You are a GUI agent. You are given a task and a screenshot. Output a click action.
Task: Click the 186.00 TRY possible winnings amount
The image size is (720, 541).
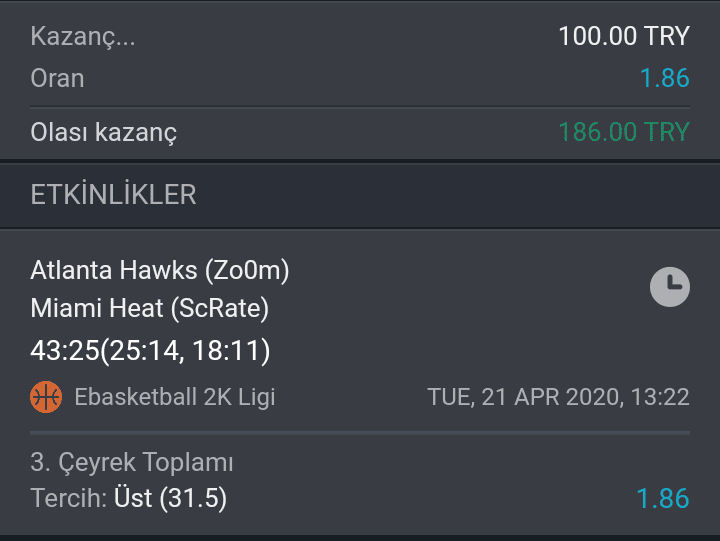coord(624,132)
